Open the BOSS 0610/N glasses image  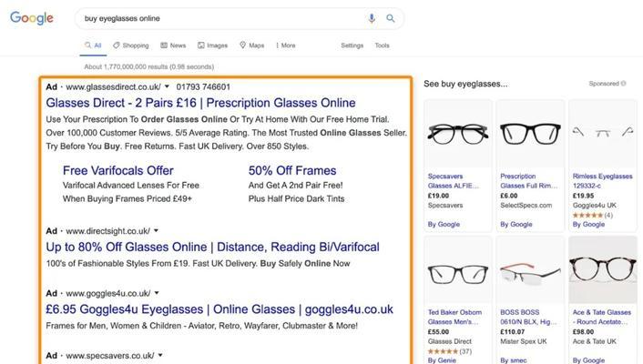coord(530,270)
